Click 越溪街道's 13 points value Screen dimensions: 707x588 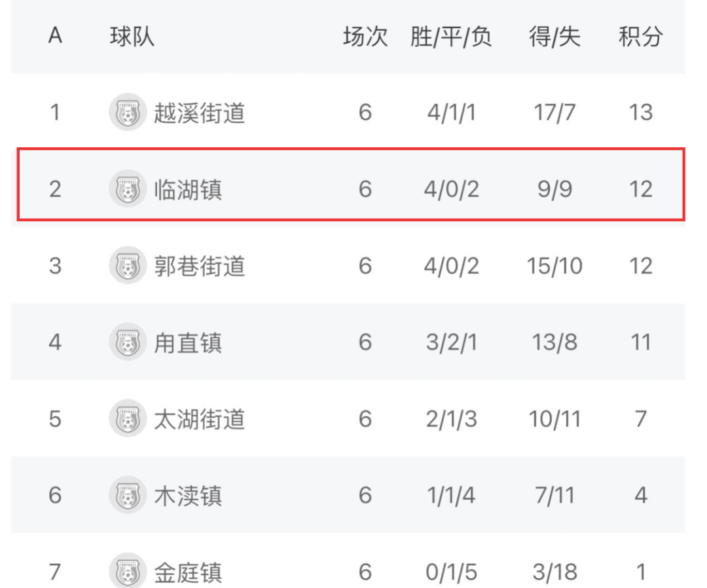coord(640,113)
